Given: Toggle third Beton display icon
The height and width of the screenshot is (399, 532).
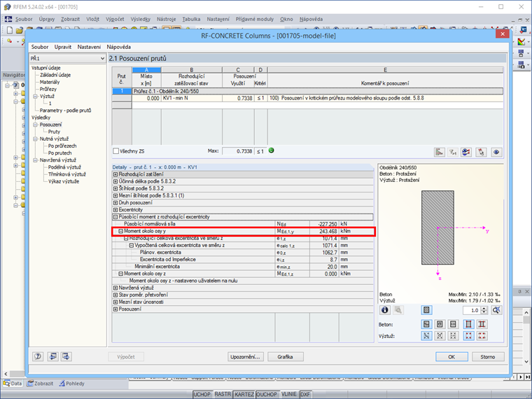Looking at the screenshot, I should (x=453, y=324).
